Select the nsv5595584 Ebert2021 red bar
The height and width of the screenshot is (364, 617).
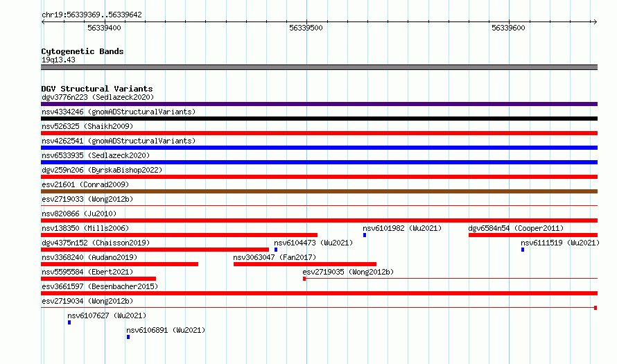(x=98, y=279)
